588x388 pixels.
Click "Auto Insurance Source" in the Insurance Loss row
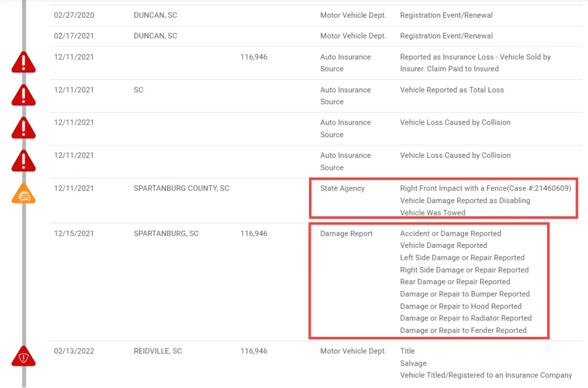point(345,63)
